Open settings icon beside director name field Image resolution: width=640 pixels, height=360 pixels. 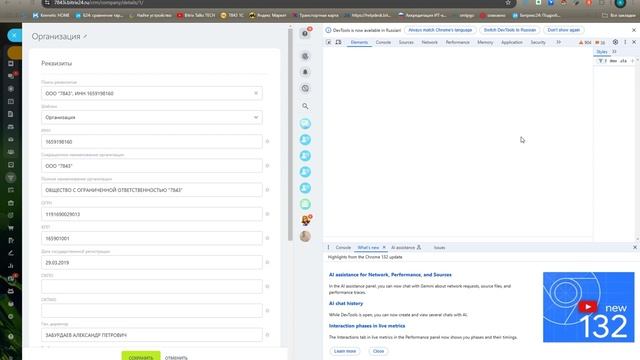(x=267, y=335)
